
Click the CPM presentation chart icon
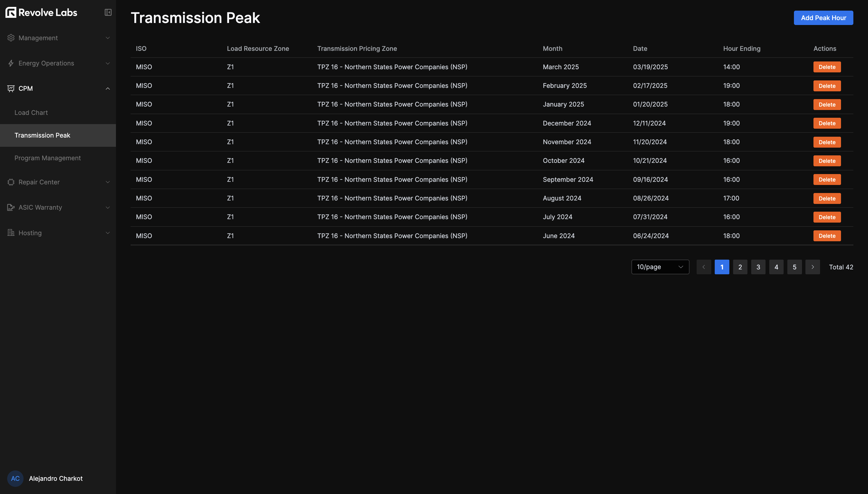click(11, 88)
